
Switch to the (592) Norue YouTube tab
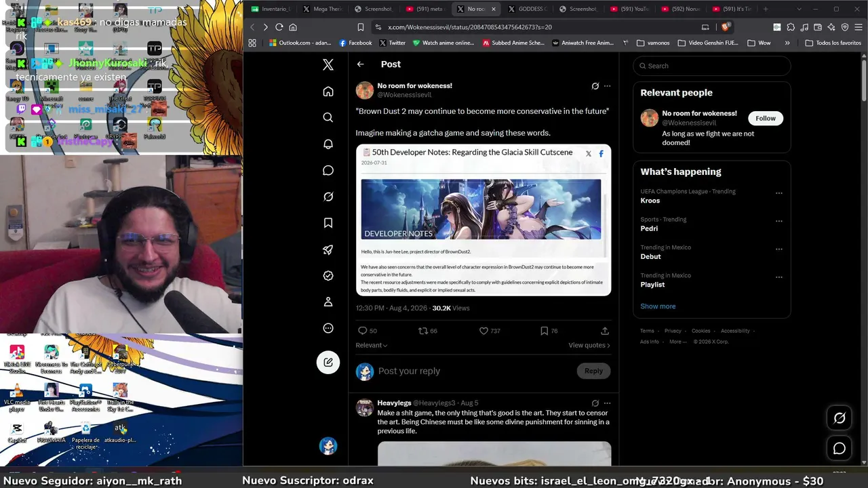(x=682, y=9)
